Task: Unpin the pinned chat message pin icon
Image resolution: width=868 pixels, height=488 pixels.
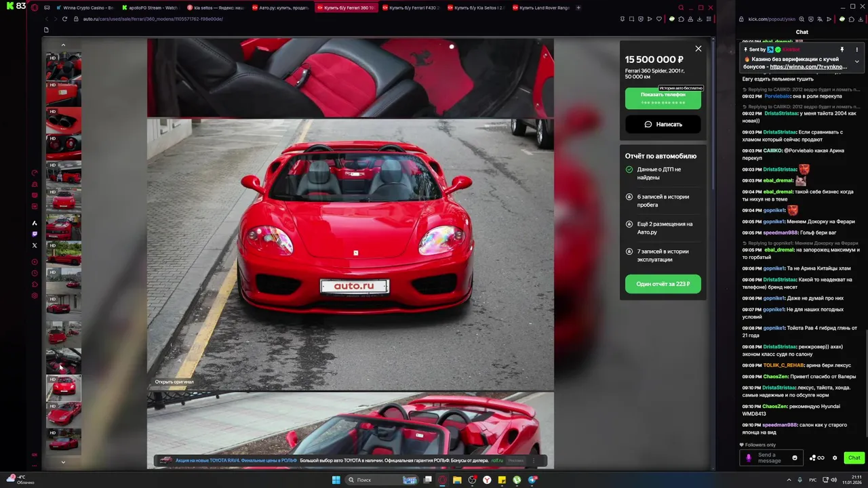Action: pos(842,49)
